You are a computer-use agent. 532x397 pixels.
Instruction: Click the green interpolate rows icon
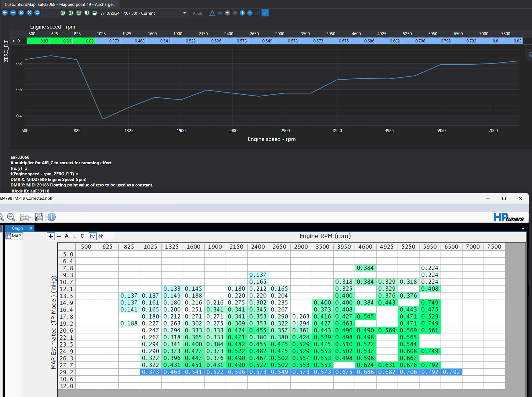(79, 13)
